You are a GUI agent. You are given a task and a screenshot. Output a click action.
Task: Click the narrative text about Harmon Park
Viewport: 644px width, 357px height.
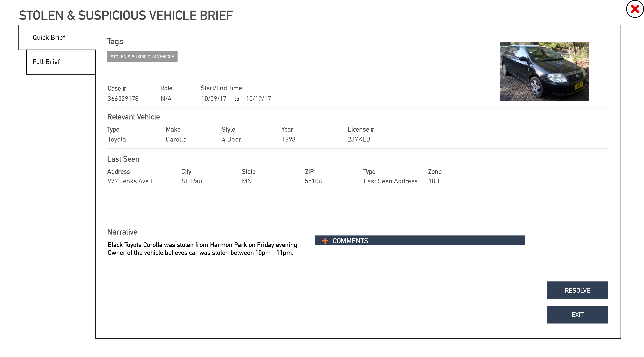(203, 249)
